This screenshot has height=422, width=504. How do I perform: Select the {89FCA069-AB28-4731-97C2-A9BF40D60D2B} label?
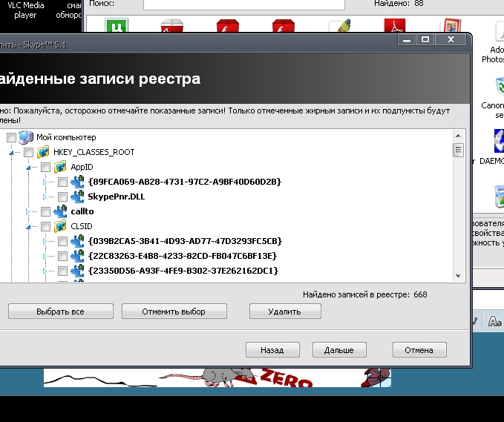[185, 182]
